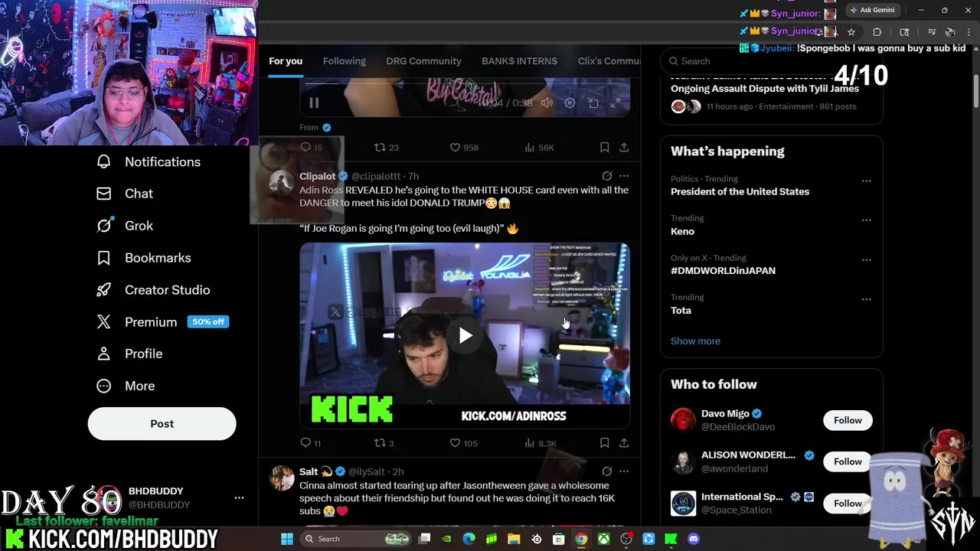Reply to Clipalot's post with 11 comments
The width and height of the screenshot is (980, 551).
tap(310, 442)
